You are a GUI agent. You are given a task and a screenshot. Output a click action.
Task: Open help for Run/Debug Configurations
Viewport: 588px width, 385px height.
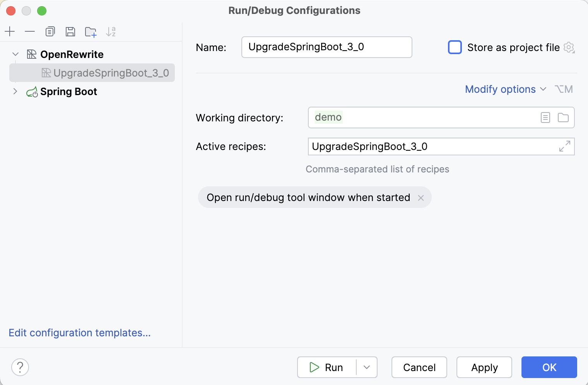20,367
